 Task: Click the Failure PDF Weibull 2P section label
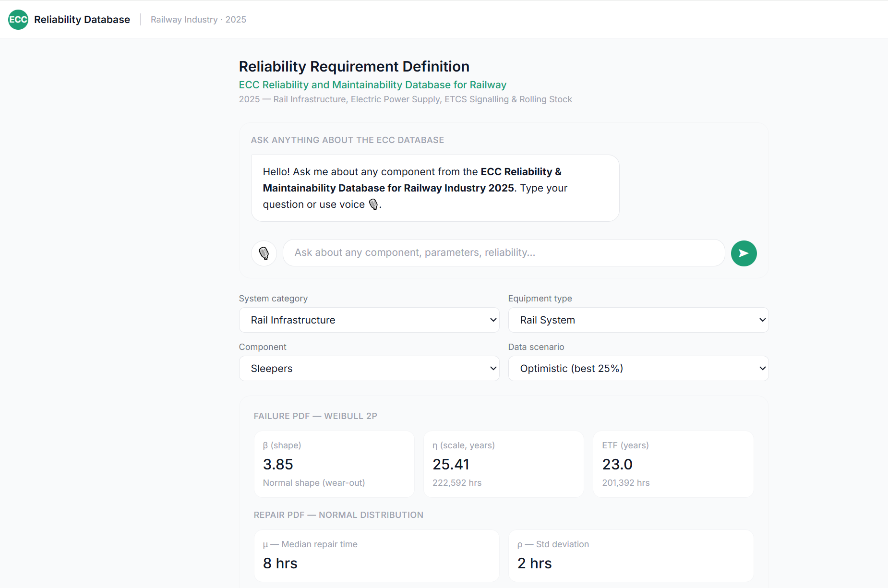[x=315, y=416]
